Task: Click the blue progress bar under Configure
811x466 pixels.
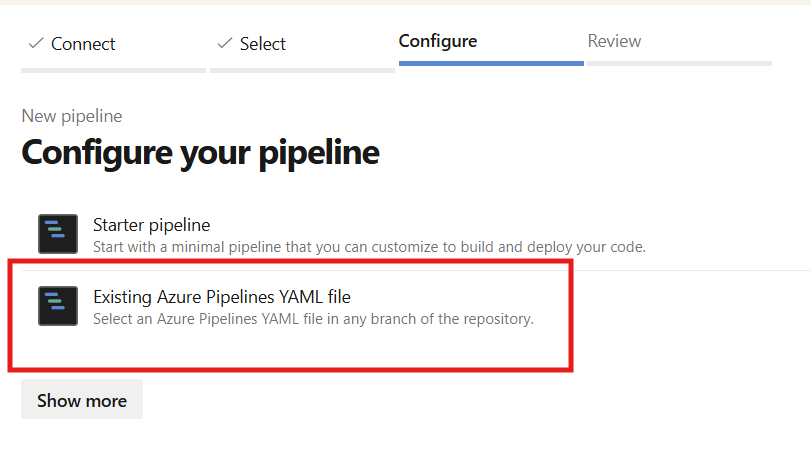Action: pyautogui.click(x=491, y=64)
